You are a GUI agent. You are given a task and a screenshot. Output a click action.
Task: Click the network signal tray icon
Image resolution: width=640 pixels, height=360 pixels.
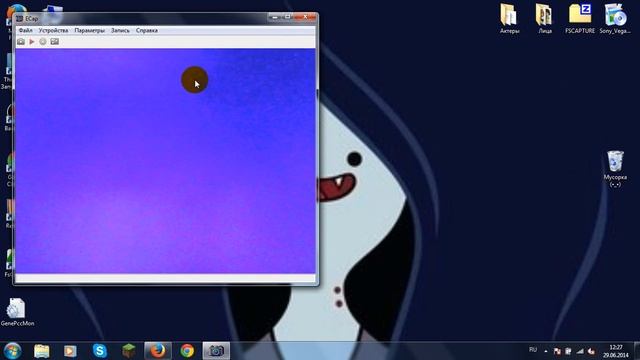click(x=580, y=351)
